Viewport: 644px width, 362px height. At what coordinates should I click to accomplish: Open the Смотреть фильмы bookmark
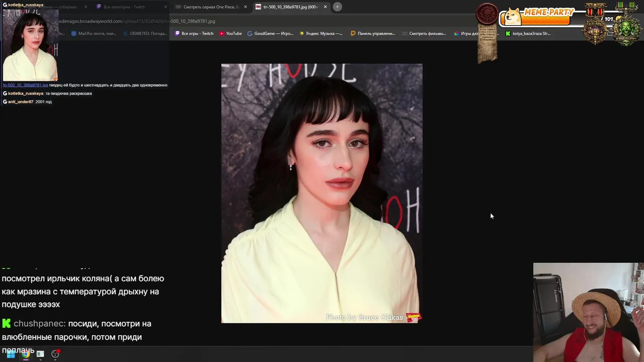tap(424, 33)
